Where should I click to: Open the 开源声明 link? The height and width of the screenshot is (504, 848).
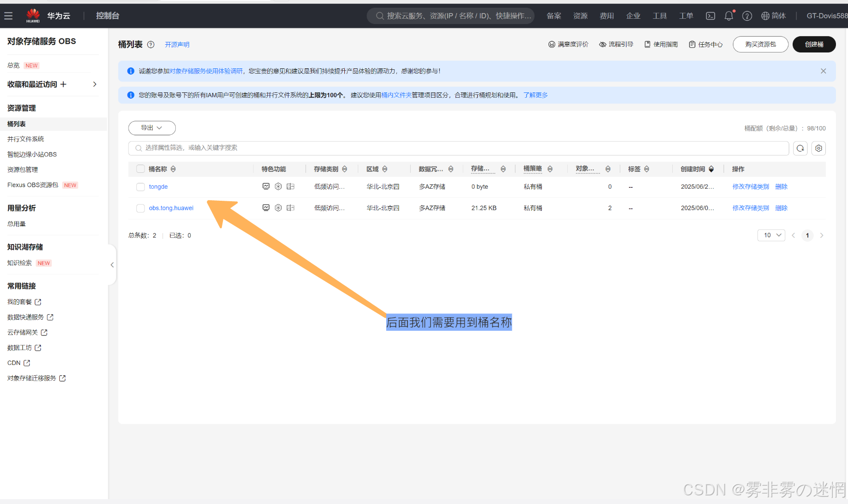coord(177,45)
